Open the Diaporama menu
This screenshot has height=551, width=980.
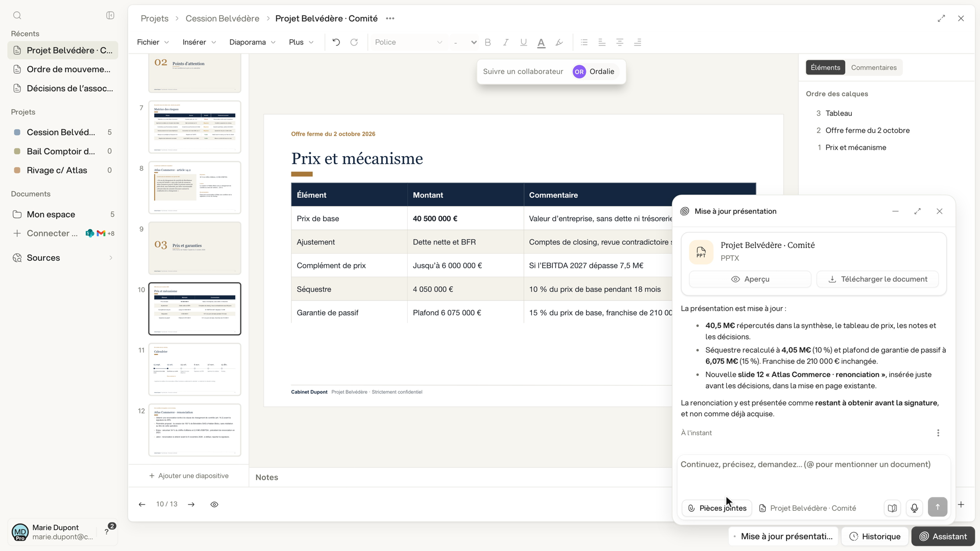[x=252, y=42]
